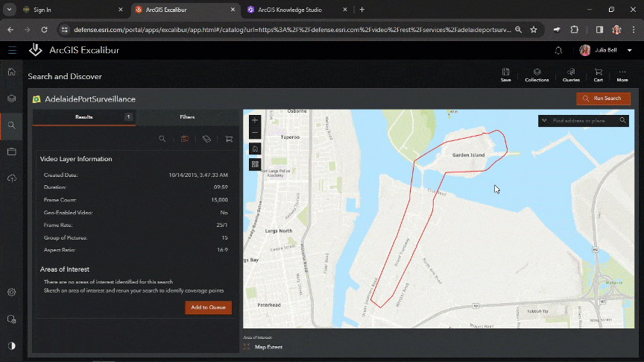Click the ArcGIS Excalibur logo
This screenshot has width=644, height=362.
[36, 50]
